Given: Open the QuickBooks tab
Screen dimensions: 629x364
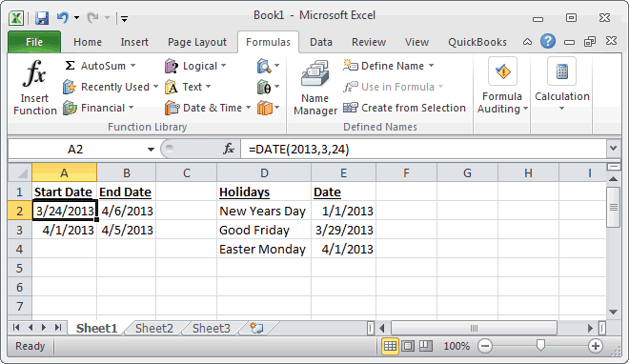Looking at the screenshot, I should pos(477,42).
